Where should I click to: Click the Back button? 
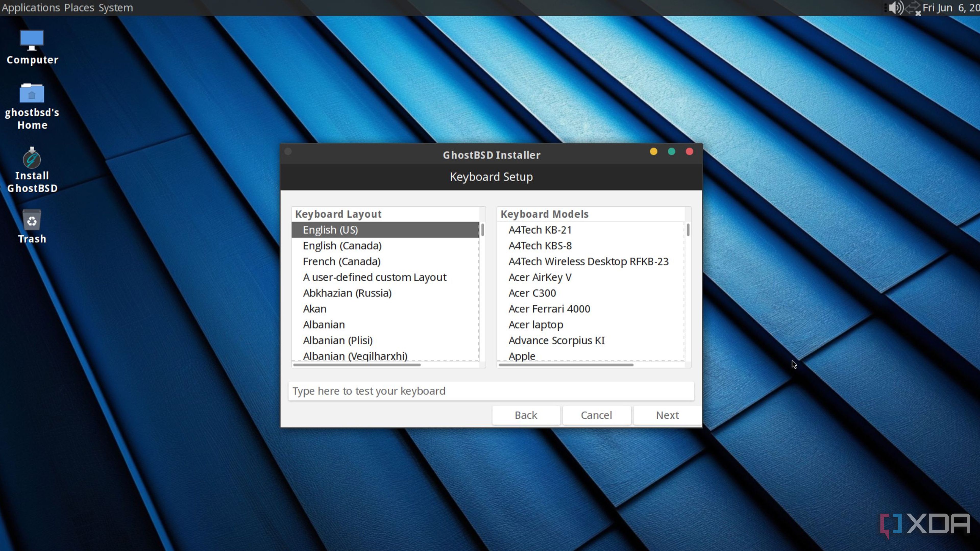click(526, 415)
